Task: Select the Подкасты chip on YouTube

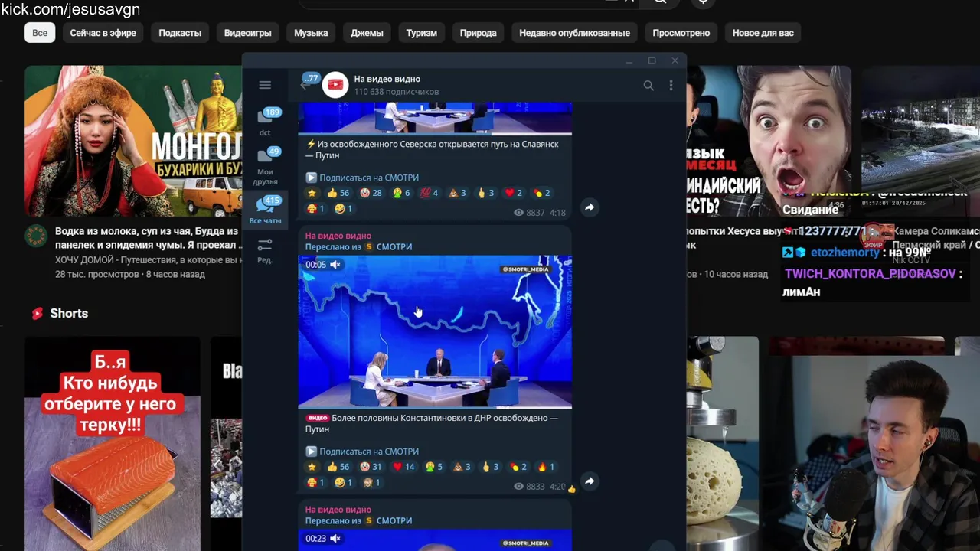Action: 180,33
